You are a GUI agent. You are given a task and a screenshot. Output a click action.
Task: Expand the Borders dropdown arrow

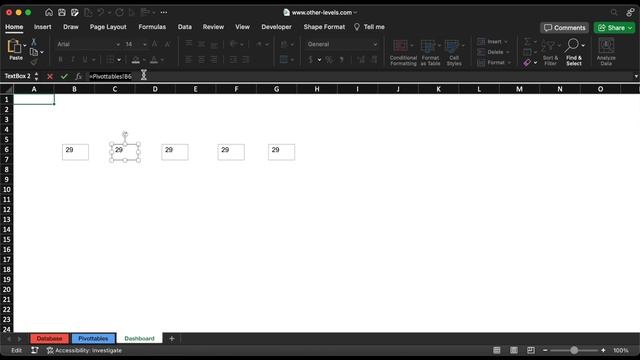pos(119,60)
